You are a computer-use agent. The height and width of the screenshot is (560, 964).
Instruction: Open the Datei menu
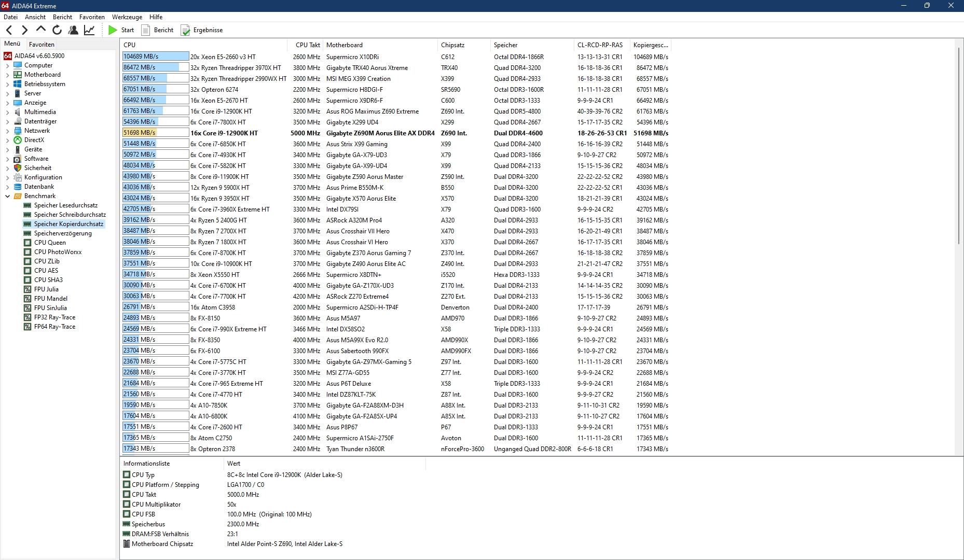(10, 17)
